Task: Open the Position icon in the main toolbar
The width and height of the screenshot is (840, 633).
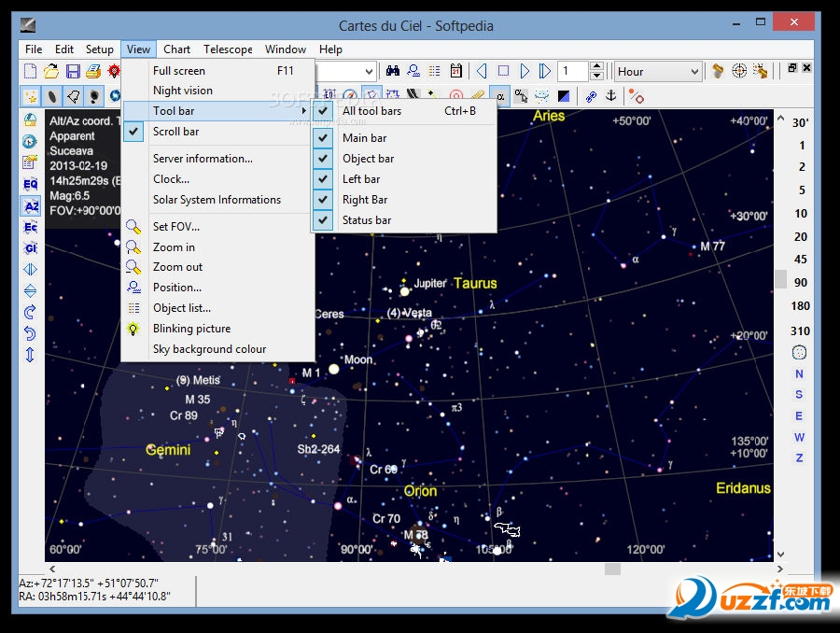Action: (413, 71)
